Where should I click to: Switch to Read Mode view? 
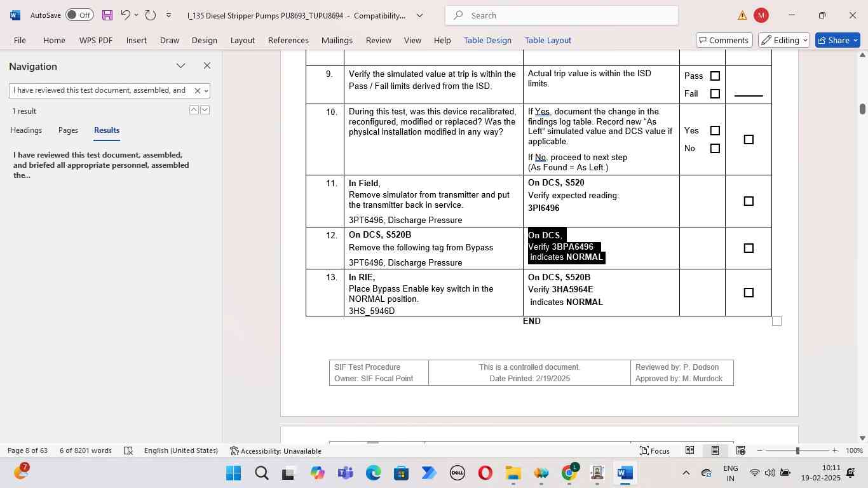tap(689, 451)
